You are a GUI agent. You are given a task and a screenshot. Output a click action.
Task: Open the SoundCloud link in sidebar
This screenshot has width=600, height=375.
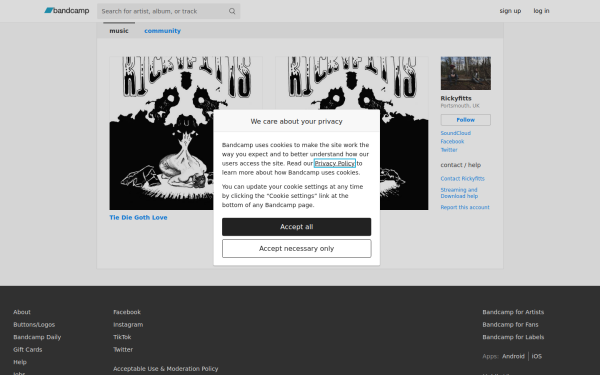(x=455, y=133)
